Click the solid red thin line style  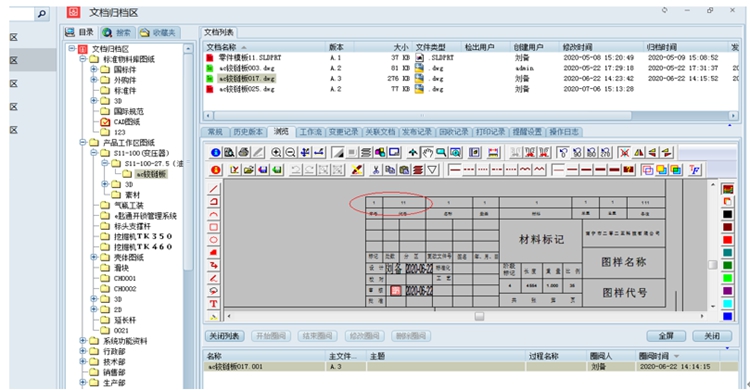click(455, 169)
